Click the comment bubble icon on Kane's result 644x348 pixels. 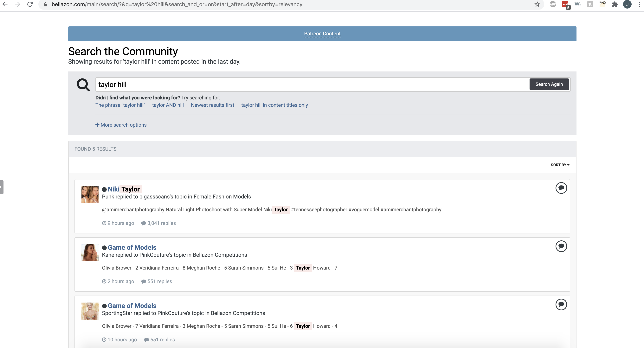[561, 246]
